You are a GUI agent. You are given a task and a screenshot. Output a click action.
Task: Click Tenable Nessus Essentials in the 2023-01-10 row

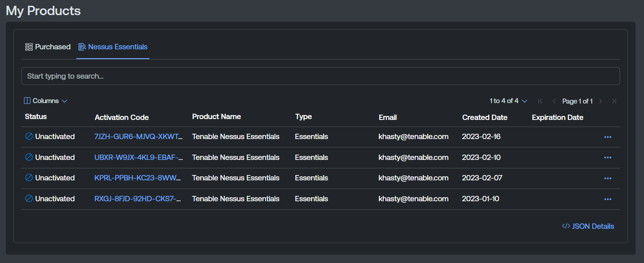(236, 199)
